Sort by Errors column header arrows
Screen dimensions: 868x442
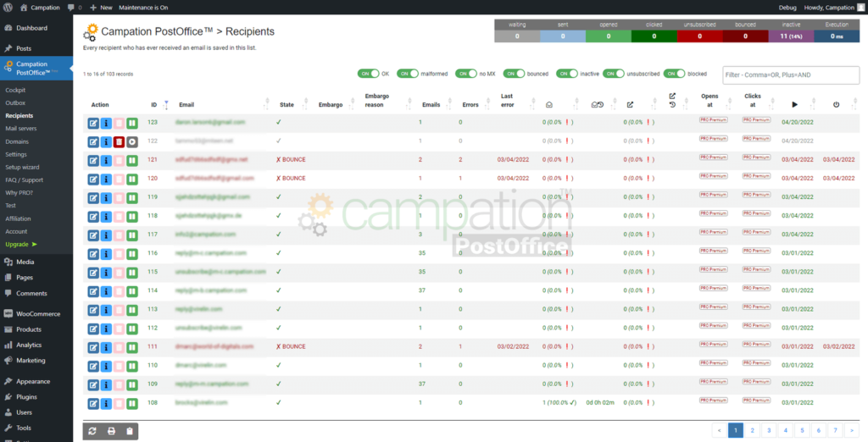click(x=488, y=104)
